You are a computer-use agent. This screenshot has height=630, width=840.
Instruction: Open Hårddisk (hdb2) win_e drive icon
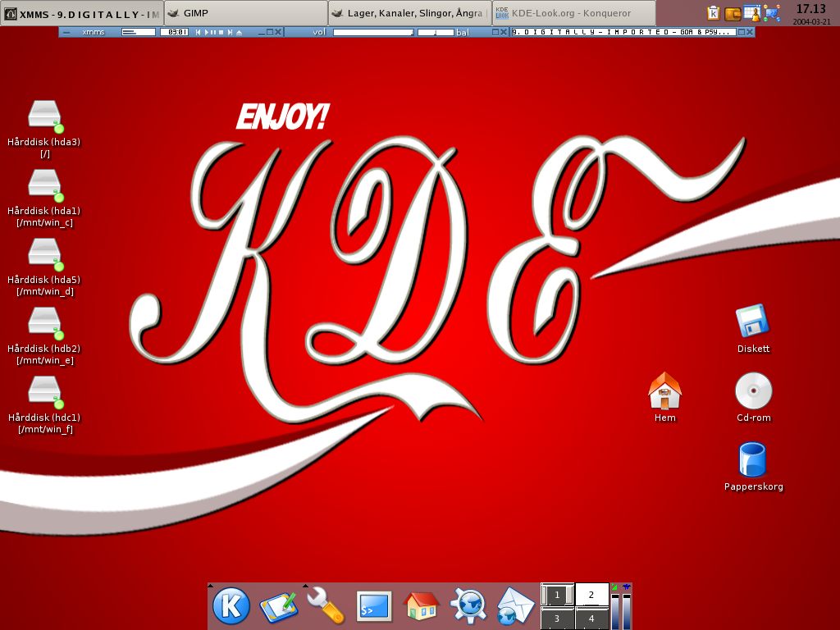tap(45, 323)
